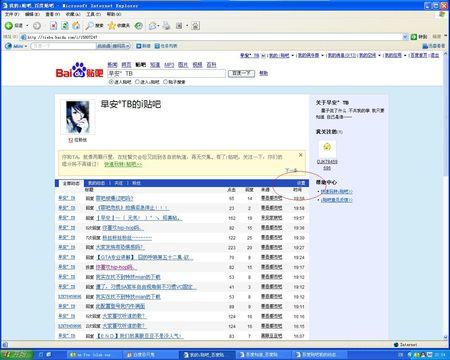Viewport: 450px width, 360px height.
Task: Go back with the green Back arrow
Action: 9,26
